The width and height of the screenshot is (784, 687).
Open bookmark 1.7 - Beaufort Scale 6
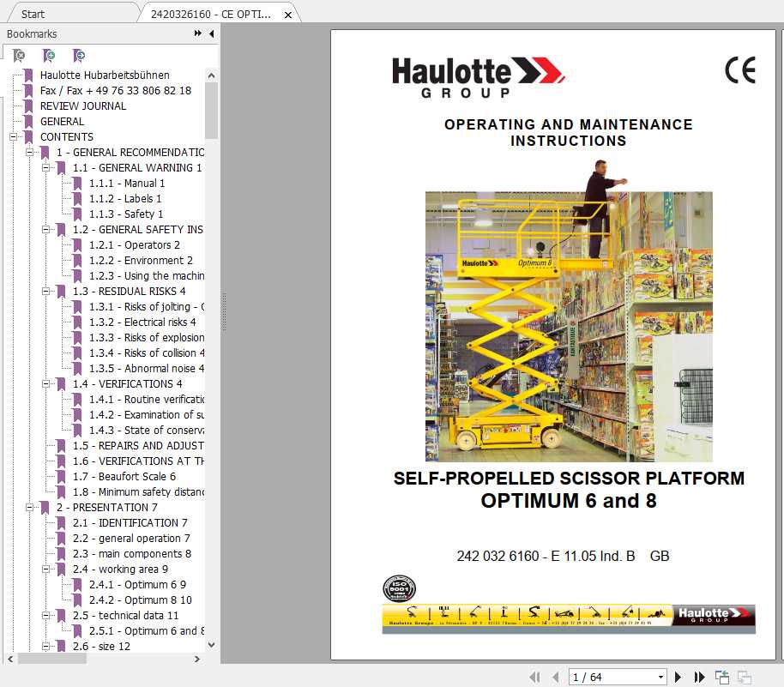[x=124, y=477]
